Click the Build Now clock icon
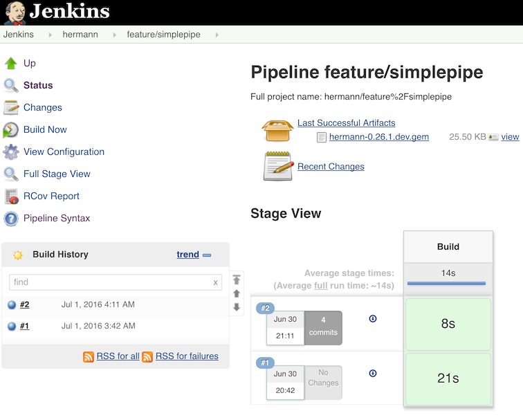 point(11,129)
